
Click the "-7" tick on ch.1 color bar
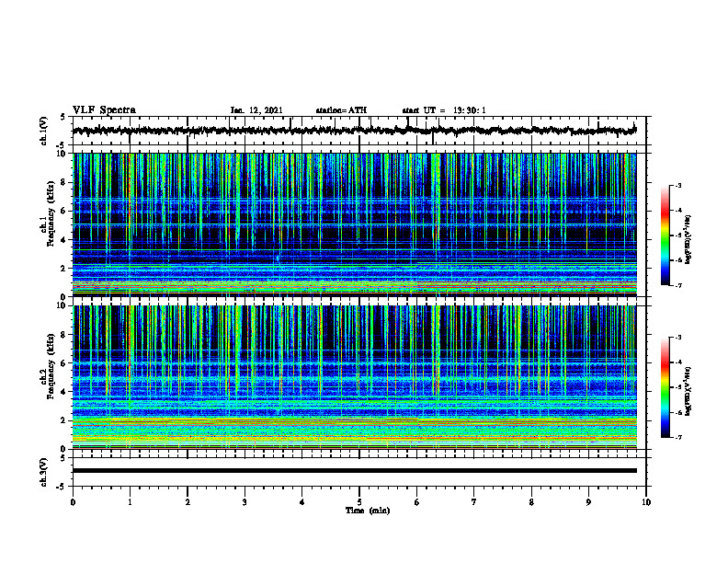[x=677, y=285]
